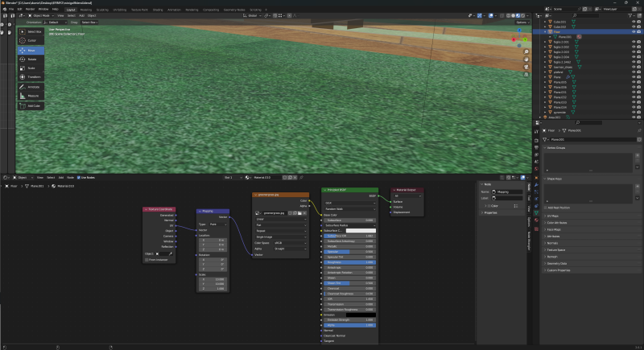The height and width of the screenshot is (350, 644).
Task: Click the eyedropper in Texture Coordinate node
Action: point(171,254)
